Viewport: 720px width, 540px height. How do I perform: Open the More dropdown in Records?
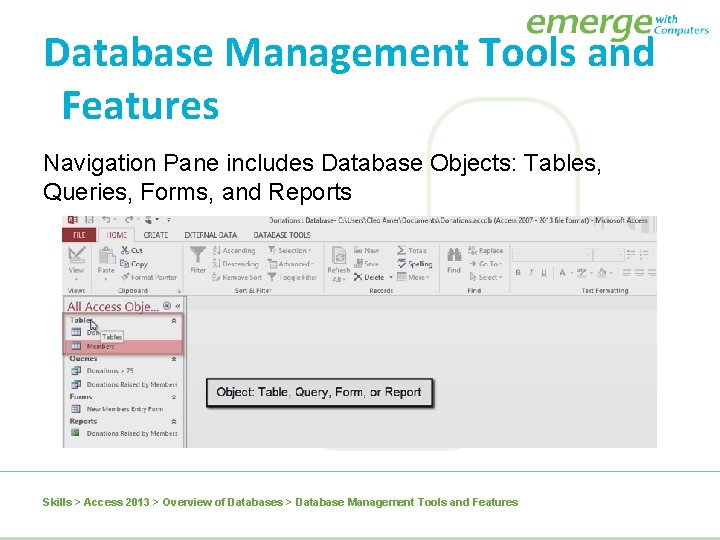click(413, 277)
